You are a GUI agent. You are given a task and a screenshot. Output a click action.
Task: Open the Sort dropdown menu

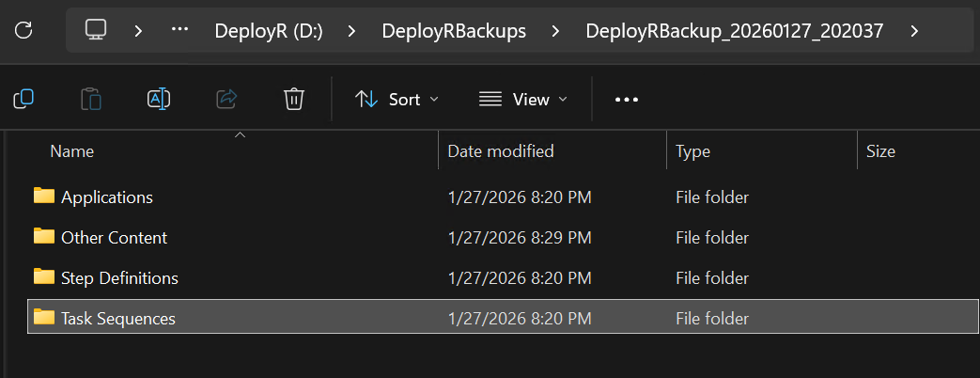tap(397, 99)
